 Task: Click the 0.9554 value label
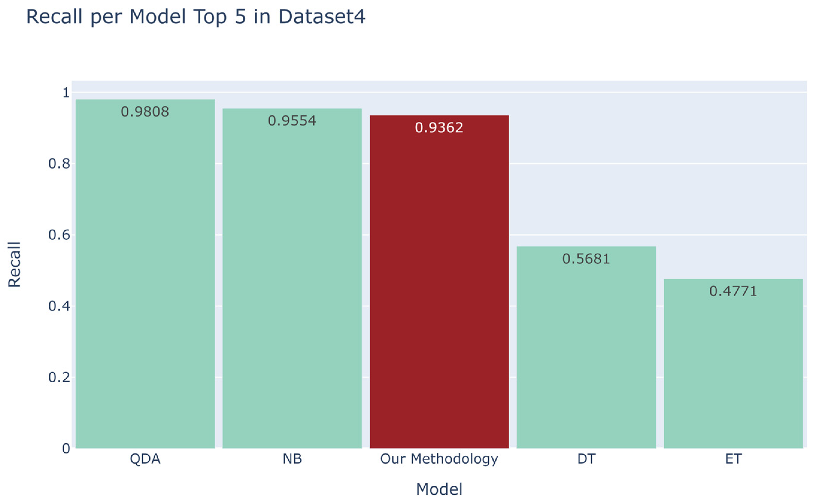point(292,121)
